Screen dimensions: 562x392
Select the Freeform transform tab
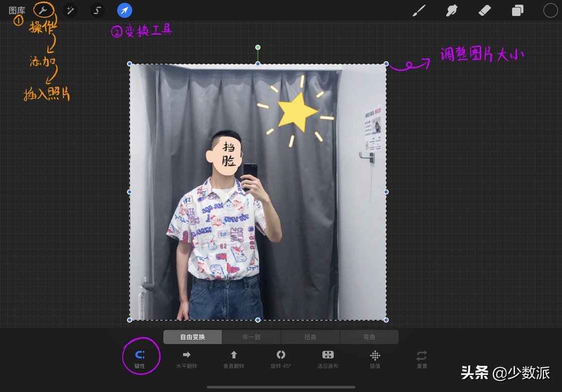click(193, 337)
